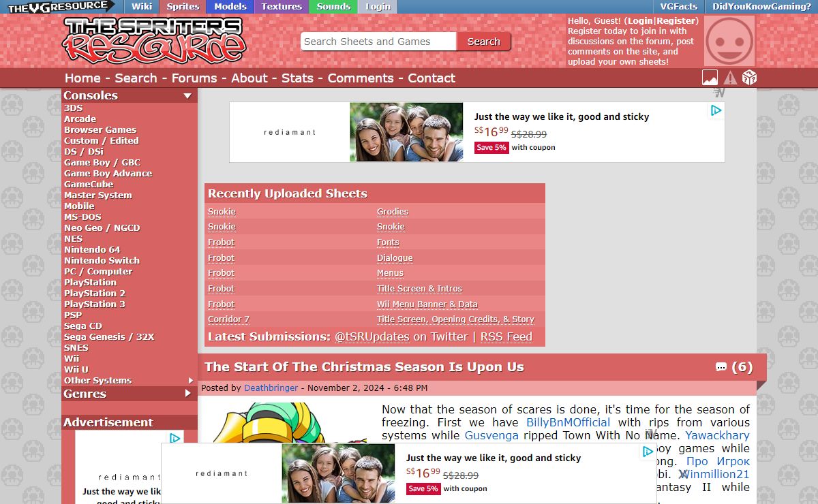Viewport: 818px width, 504px height.
Task: Open Title Screen & Intros sheet
Action: pyautogui.click(x=419, y=289)
